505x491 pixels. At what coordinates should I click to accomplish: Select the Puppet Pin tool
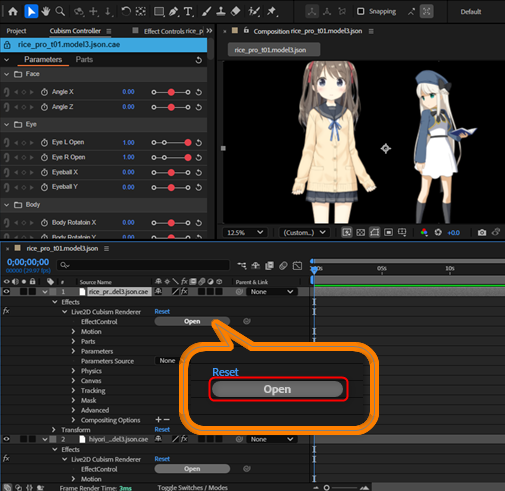[x=272, y=12]
